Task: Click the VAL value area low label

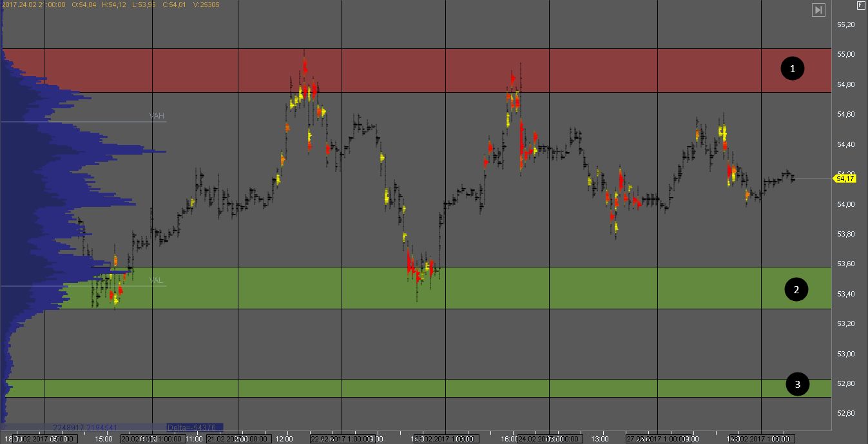Action: (x=156, y=280)
